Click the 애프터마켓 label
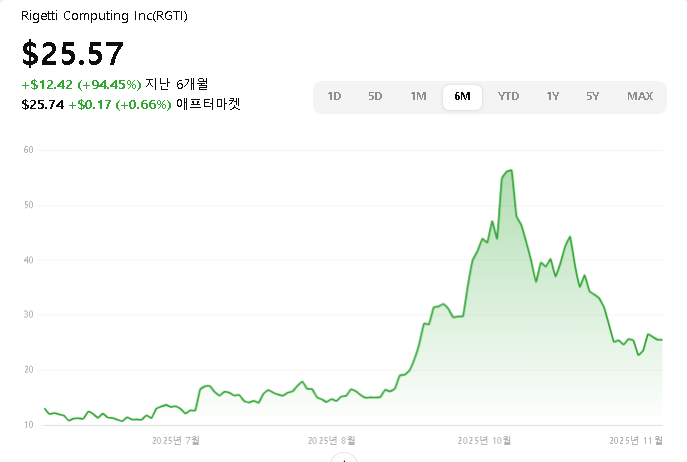This screenshot has height=462, width=687. (x=208, y=104)
